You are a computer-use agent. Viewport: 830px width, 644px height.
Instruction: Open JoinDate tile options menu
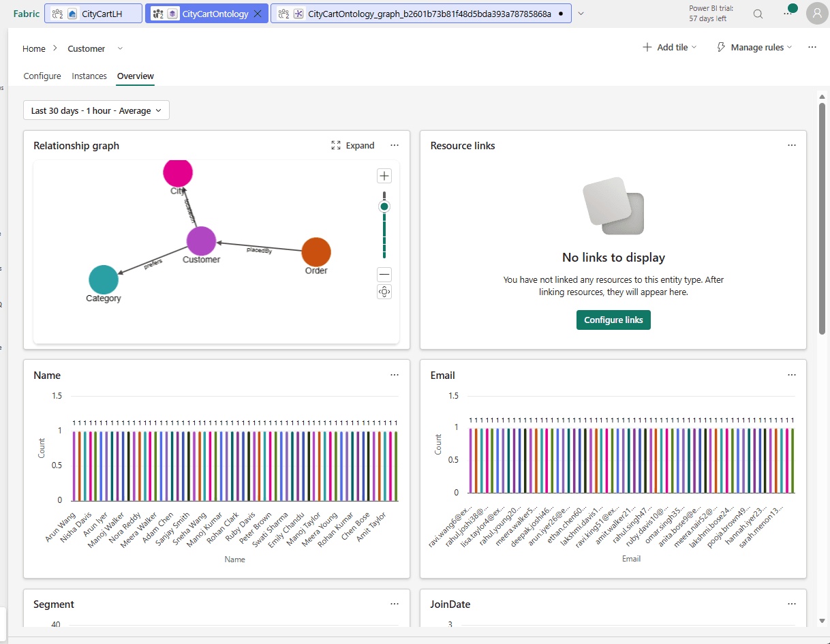click(x=792, y=604)
